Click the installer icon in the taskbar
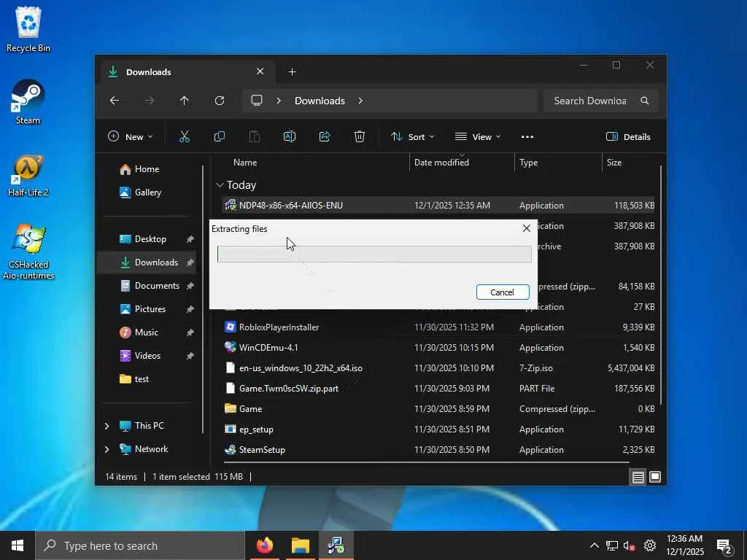This screenshot has width=747, height=560. (x=336, y=545)
